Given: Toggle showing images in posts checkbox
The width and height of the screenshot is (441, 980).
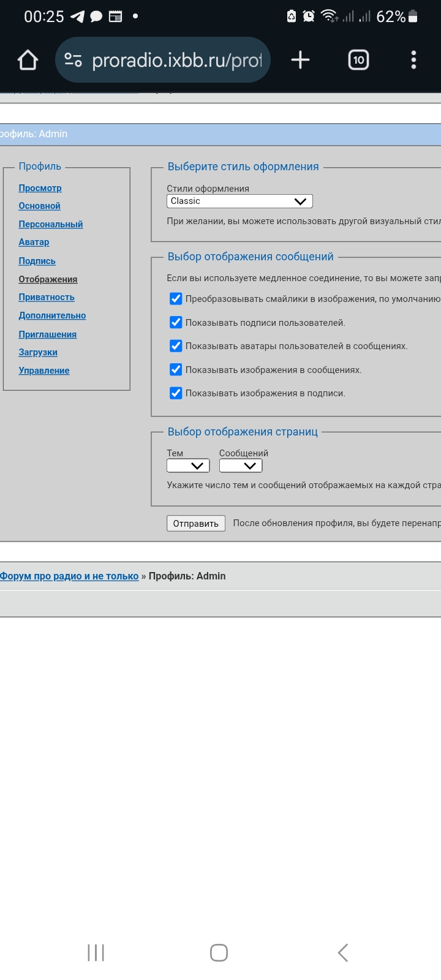Looking at the screenshot, I should point(176,369).
